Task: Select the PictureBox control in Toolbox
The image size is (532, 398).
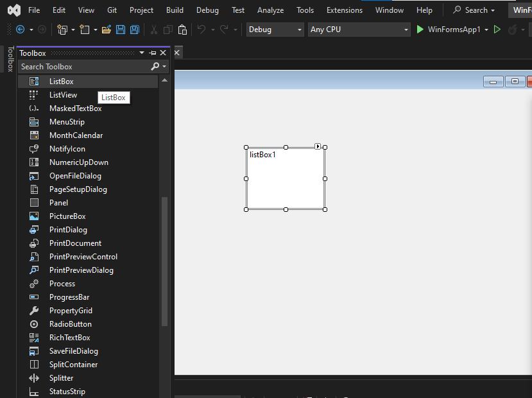Action: click(67, 216)
